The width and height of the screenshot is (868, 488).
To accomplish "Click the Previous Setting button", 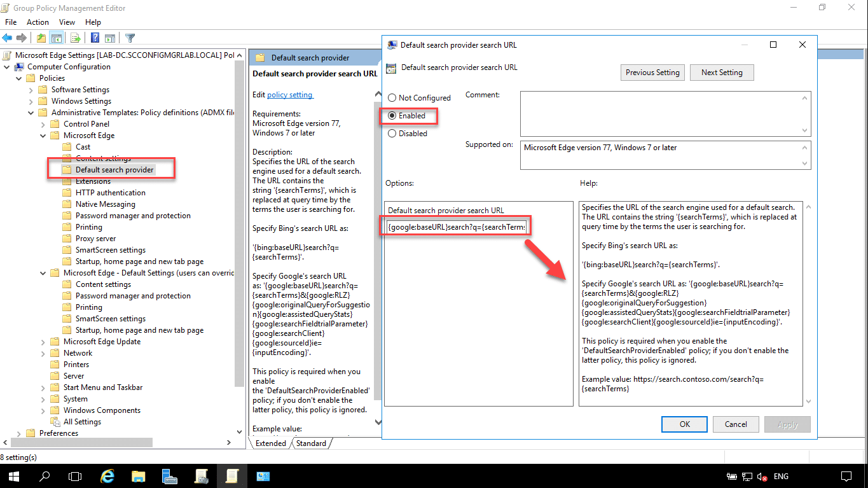I will (652, 73).
